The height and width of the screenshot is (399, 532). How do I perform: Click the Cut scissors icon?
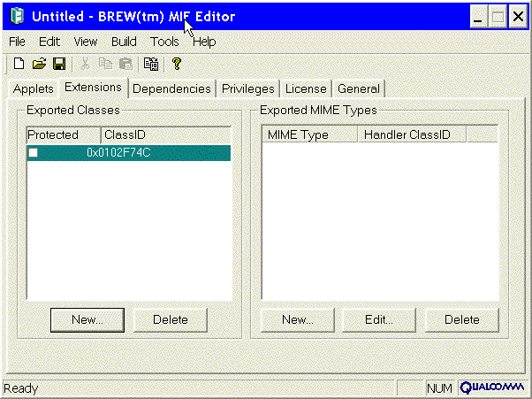pos(85,64)
